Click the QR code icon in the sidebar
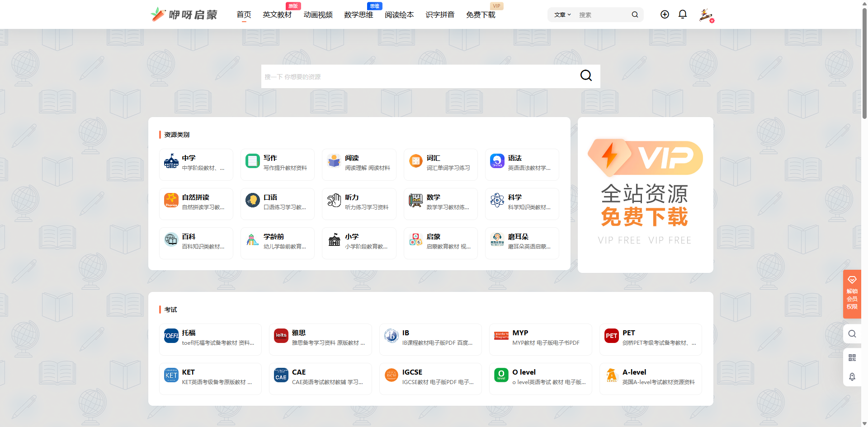 pyautogui.click(x=852, y=357)
